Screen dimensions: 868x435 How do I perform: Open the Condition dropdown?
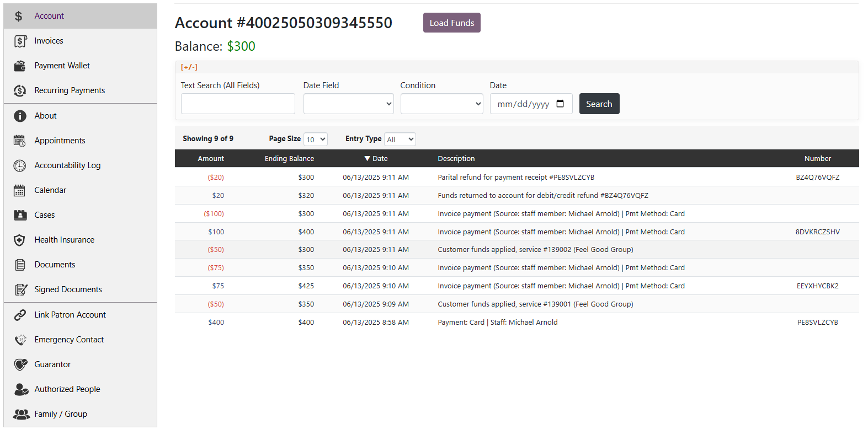(441, 104)
